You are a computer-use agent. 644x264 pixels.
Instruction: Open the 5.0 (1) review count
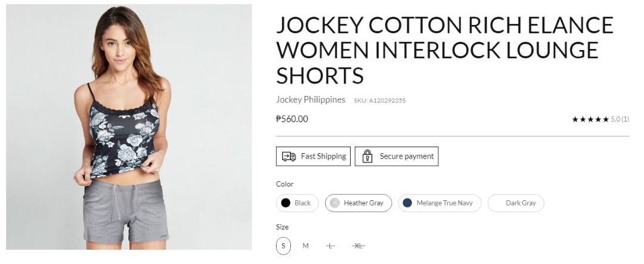(x=620, y=119)
